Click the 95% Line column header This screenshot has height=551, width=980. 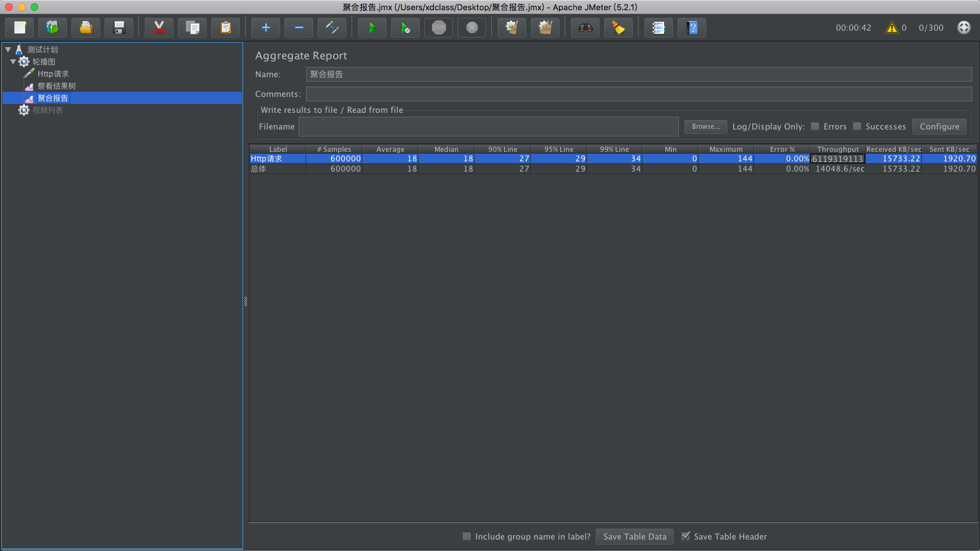coord(558,149)
